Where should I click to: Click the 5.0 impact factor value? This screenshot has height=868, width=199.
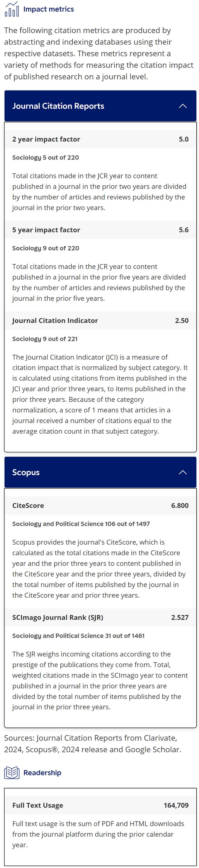pyautogui.click(x=184, y=140)
